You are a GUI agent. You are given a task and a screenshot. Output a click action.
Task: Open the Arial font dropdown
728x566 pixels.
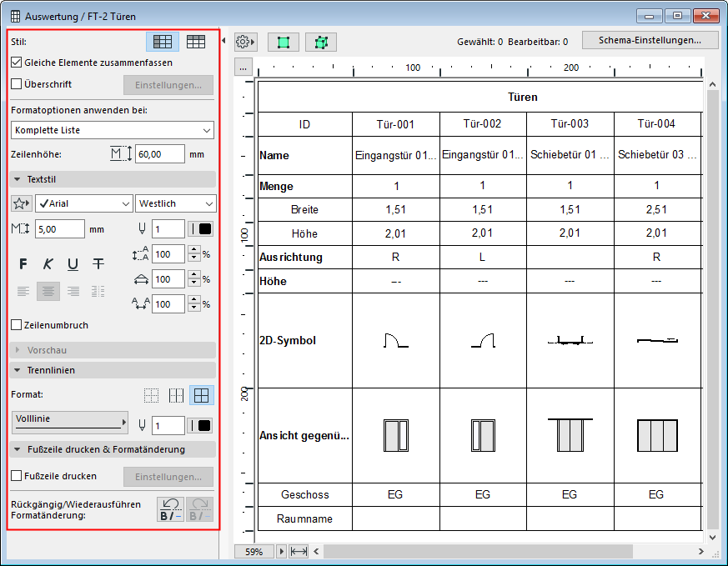(83, 203)
